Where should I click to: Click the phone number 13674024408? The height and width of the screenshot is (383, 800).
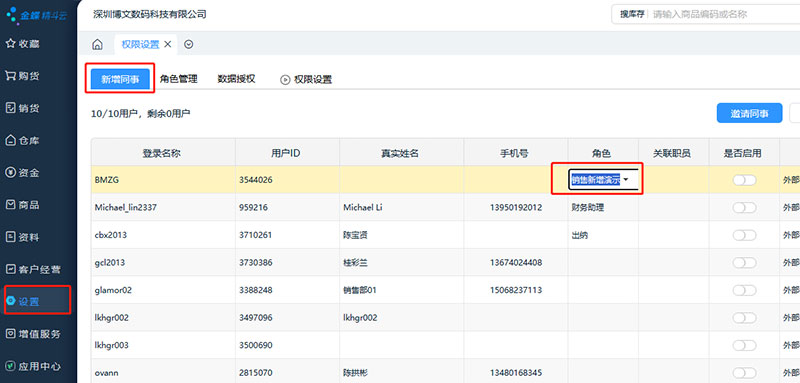click(516, 263)
